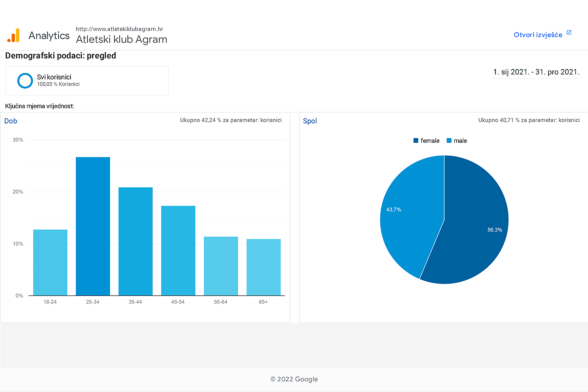Click the atletskiklubagram.hr website URL

point(119,29)
